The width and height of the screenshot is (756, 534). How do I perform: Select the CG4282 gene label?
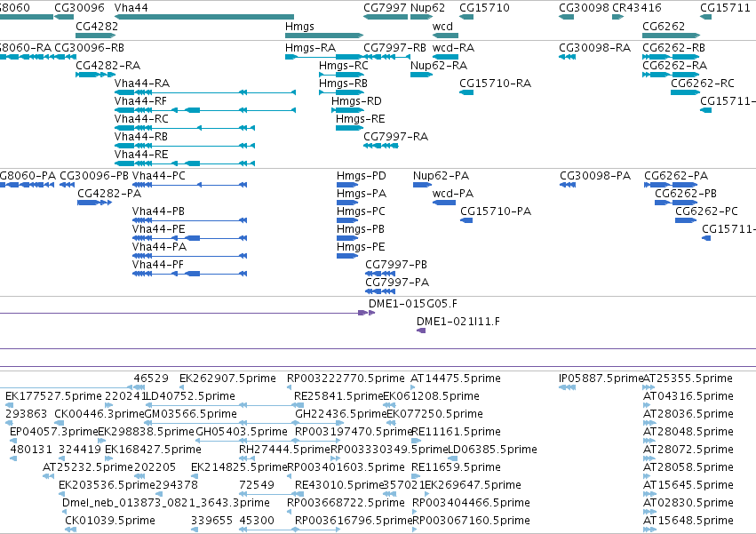[x=97, y=26]
